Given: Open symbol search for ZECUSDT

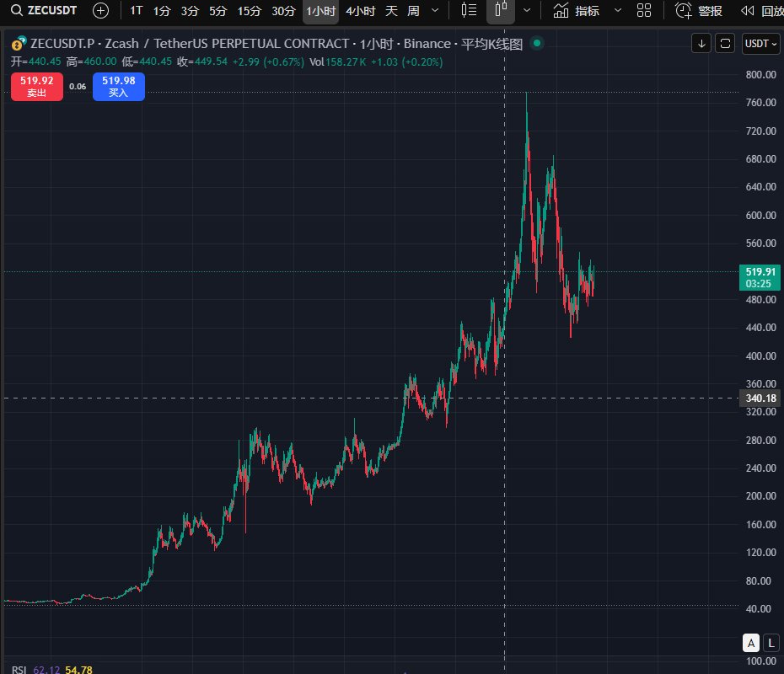Looking at the screenshot, I should point(44,10).
